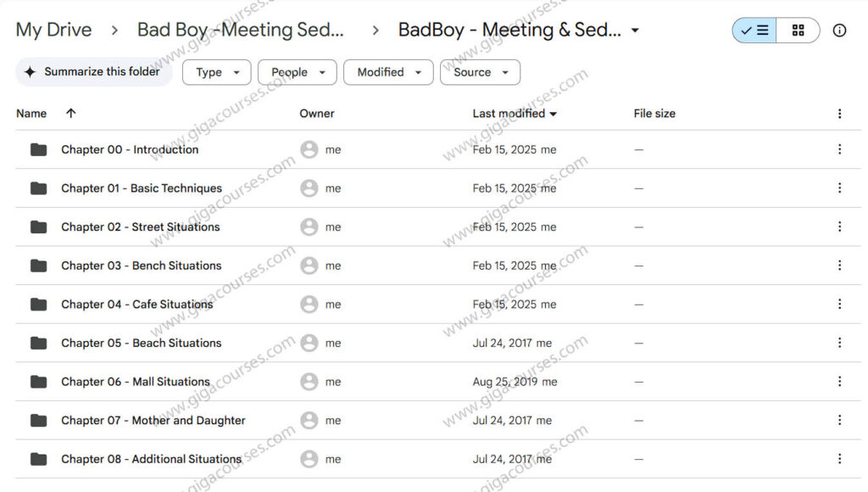Toggle list view in the view switcher
Viewport: 868px width, 492px height.
[x=753, y=30]
